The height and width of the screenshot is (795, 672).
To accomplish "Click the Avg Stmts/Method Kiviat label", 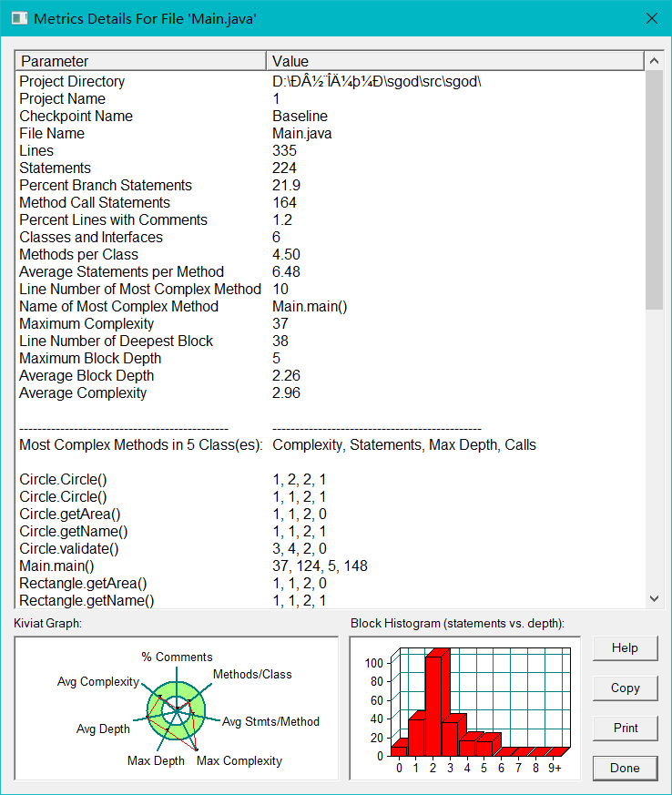I will pos(270,721).
